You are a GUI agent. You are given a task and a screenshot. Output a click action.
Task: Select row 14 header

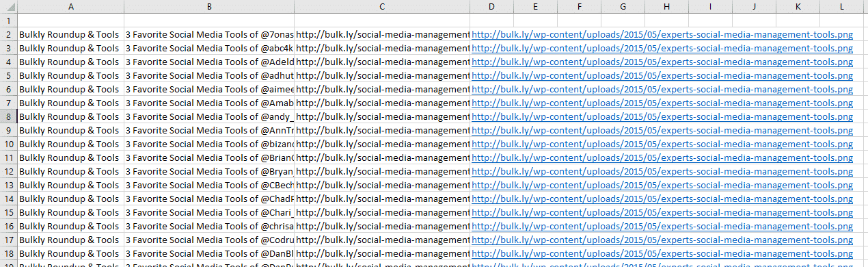tap(9, 199)
